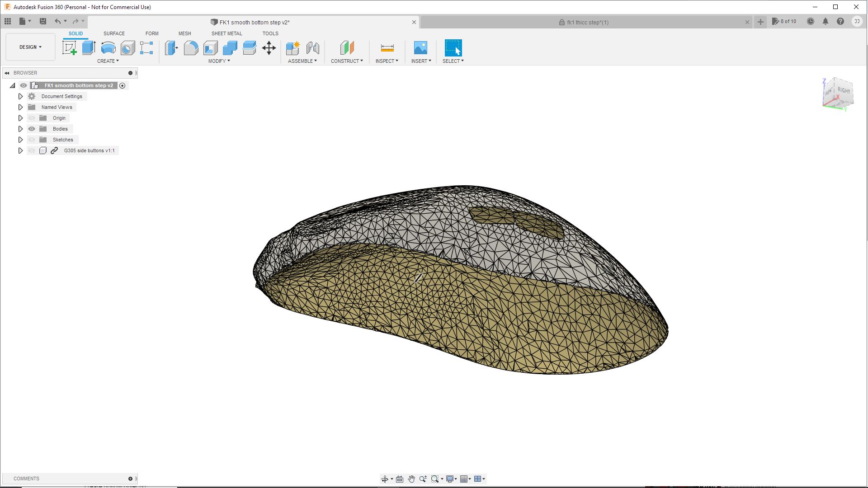The width and height of the screenshot is (868, 488).
Task: Show the Sketches folder visibility eye
Action: [32, 140]
